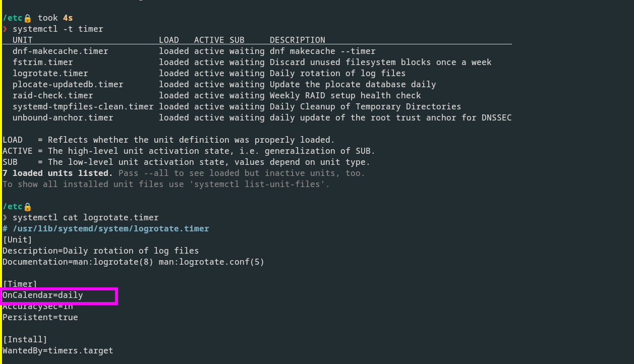Select dnf-makecache.timer unit name
The height and width of the screenshot is (364, 634).
click(61, 51)
